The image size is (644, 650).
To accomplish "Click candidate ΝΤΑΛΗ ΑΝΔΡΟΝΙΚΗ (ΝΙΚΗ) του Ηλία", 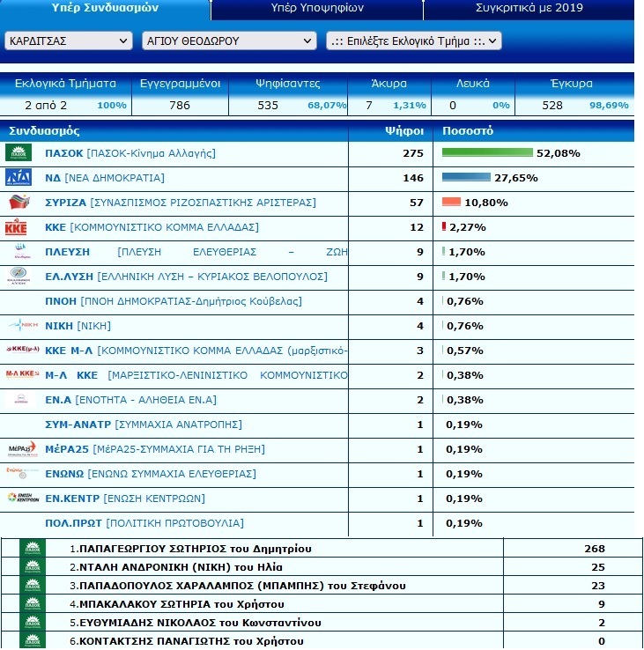I will click(176, 566).
